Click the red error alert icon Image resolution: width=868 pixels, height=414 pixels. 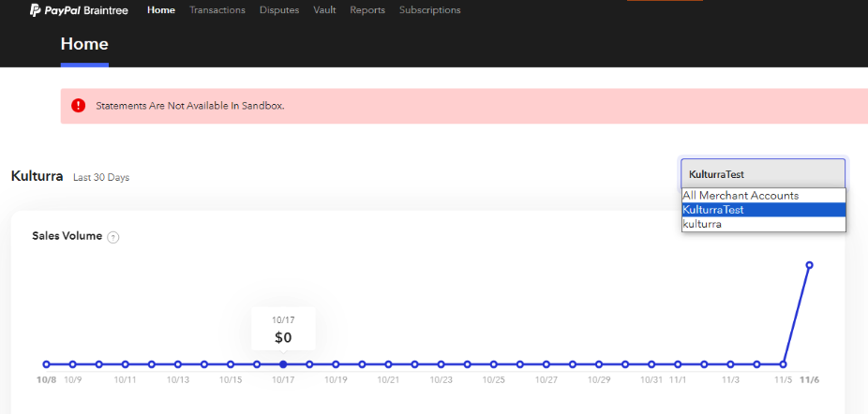click(78, 105)
